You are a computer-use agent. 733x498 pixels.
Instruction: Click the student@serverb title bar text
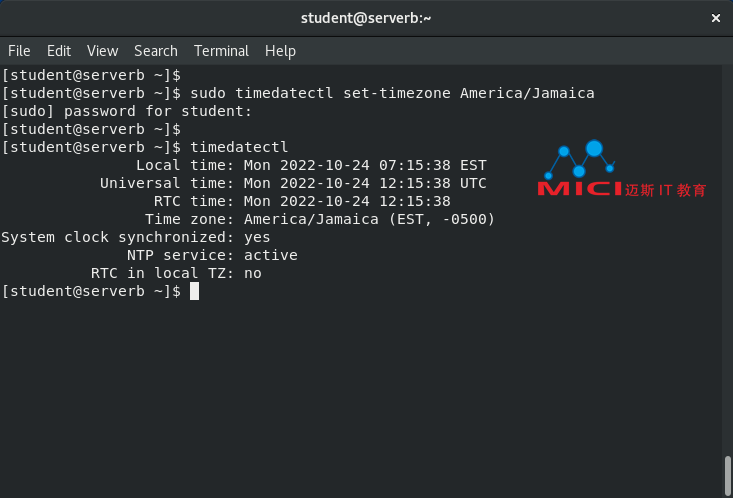pos(366,18)
